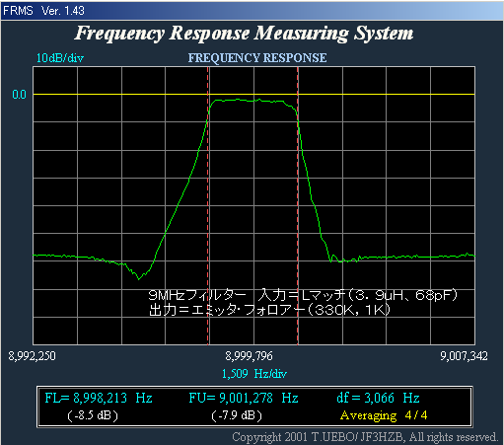This screenshot has width=504, height=445.
Task: Click the upper cutoff red dashed marker line
Action: [x=298, y=206]
